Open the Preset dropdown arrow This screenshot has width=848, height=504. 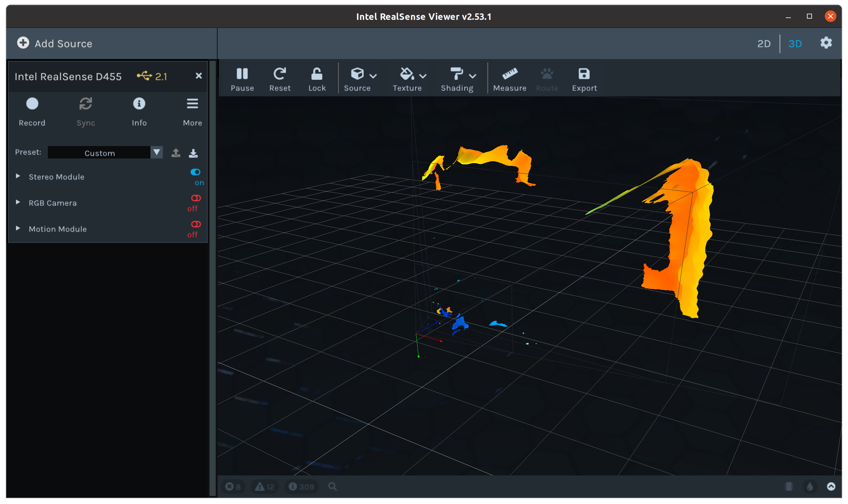pyautogui.click(x=157, y=152)
